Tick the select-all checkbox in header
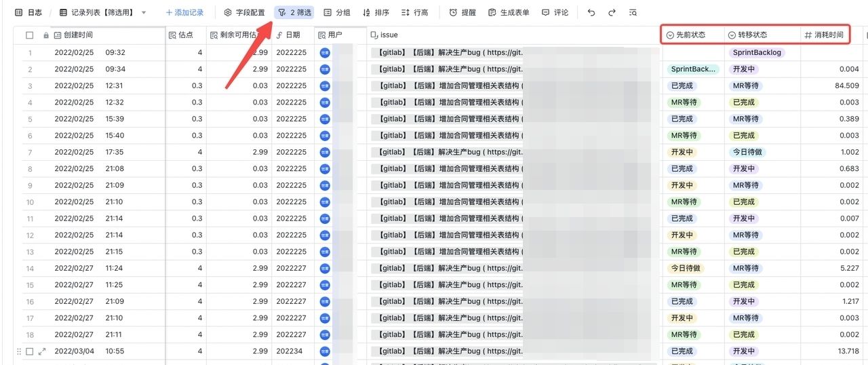 pos(29,35)
